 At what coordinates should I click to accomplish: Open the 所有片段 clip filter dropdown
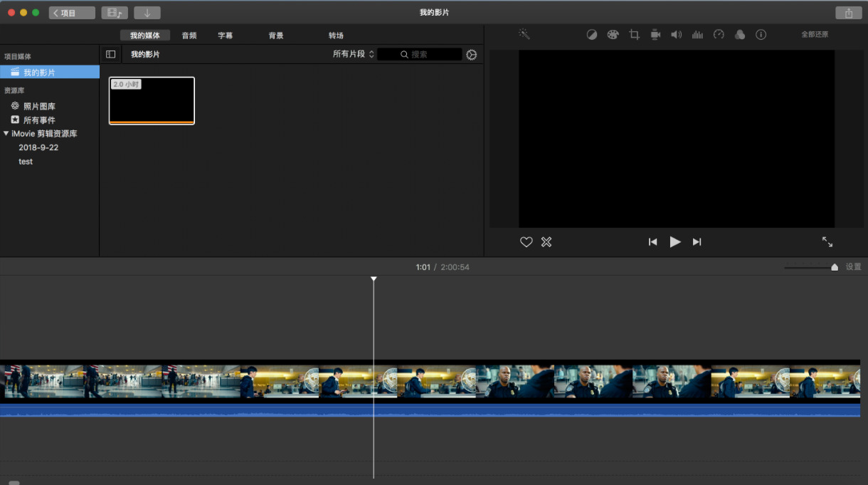354,54
